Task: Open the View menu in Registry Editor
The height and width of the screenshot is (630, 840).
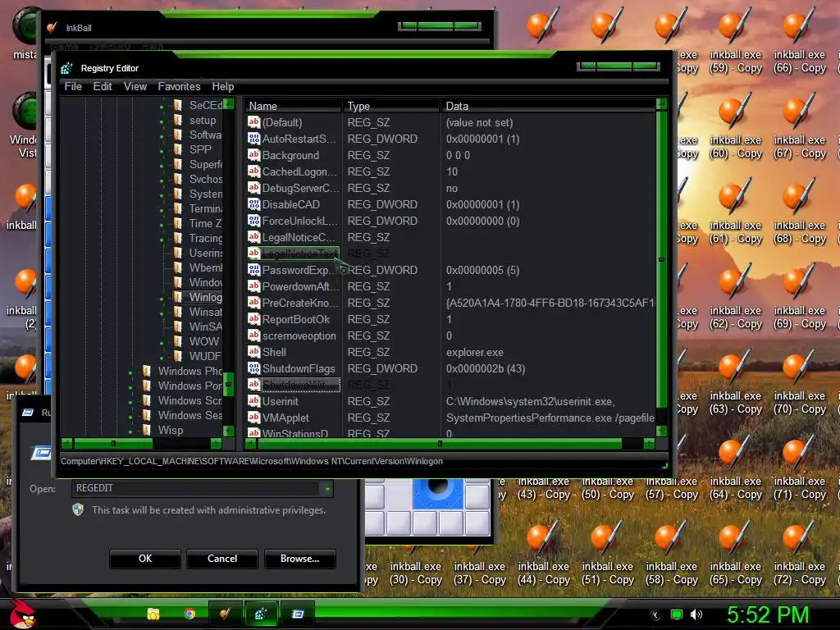Action: [135, 86]
